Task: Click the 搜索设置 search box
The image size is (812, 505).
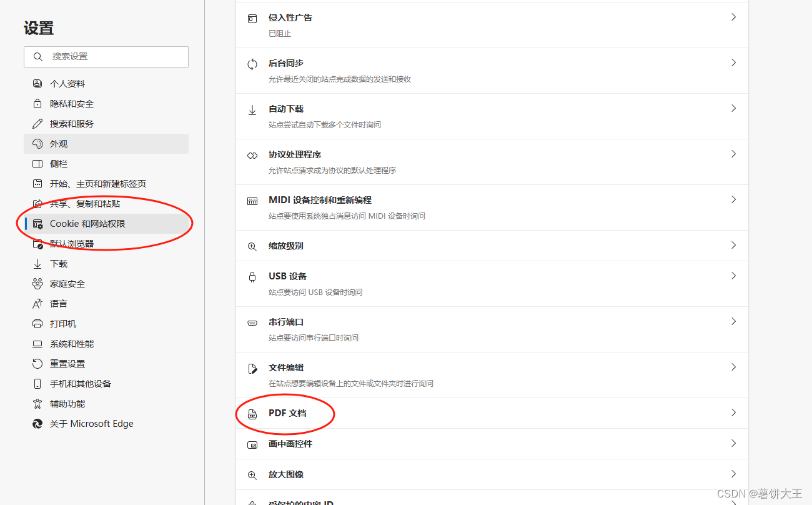Action: click(106, 57)
